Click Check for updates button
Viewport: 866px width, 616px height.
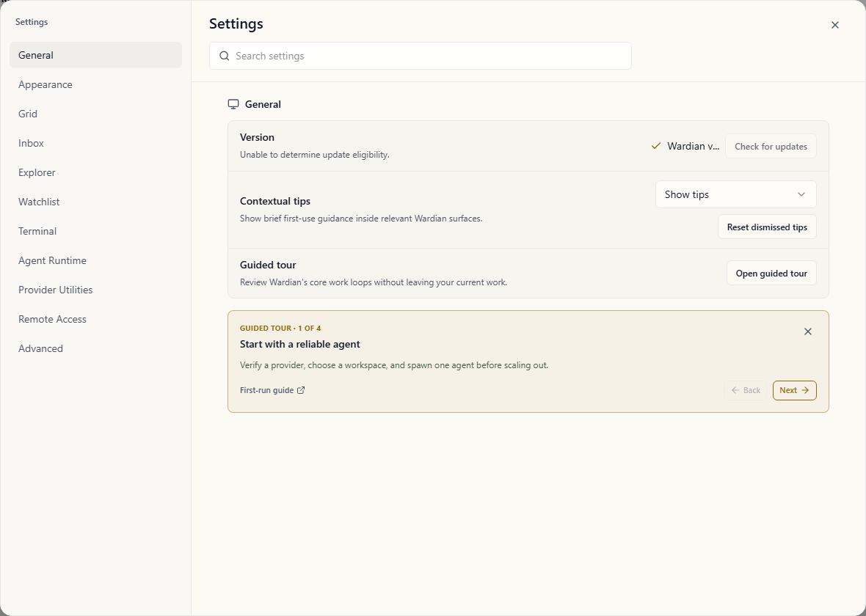pyautogui.click(x=771, y=146)
